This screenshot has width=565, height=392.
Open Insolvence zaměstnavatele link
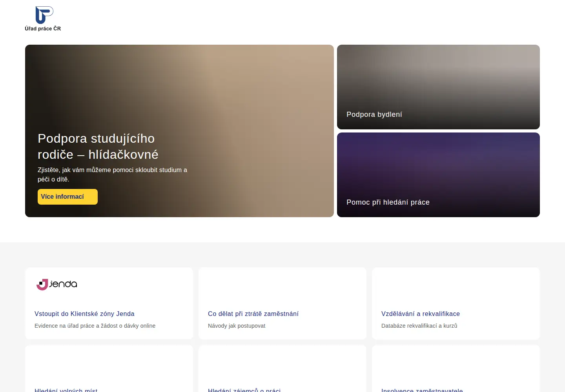point(422,390)
